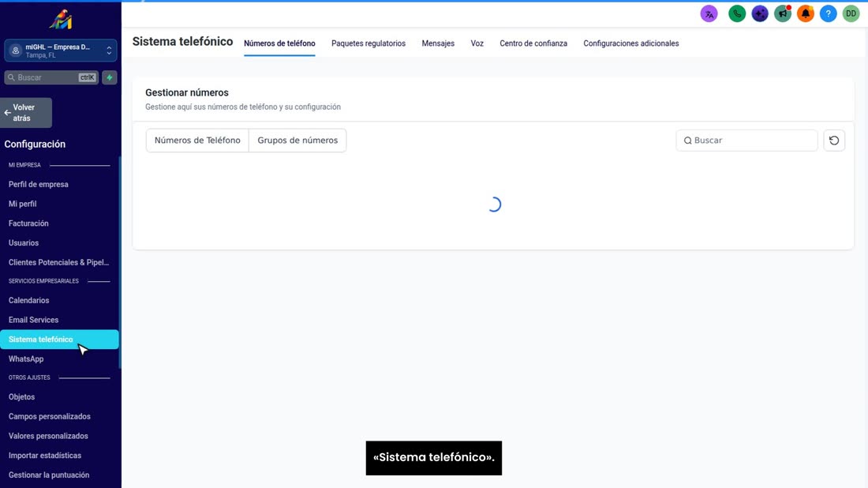The height and width of the screenshot is (488, 868).
Task: Switch to the Voz tab
Action: click(477, 43)
